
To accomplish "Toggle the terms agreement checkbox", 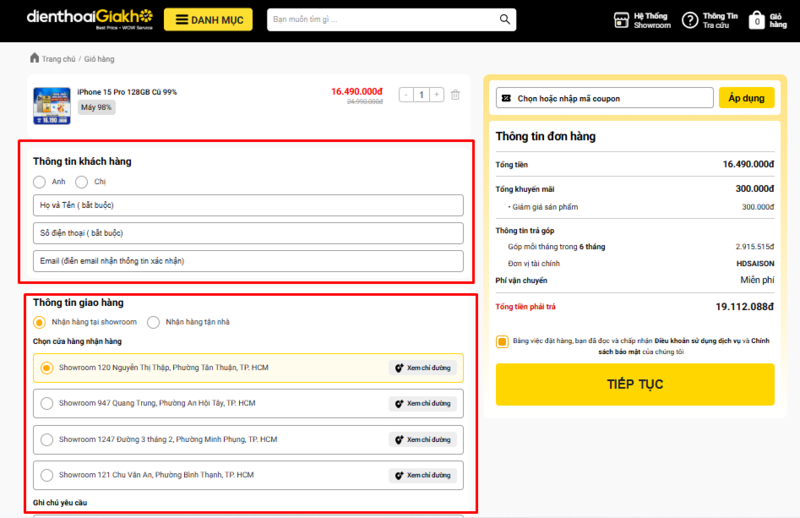I will coord(502,341).
